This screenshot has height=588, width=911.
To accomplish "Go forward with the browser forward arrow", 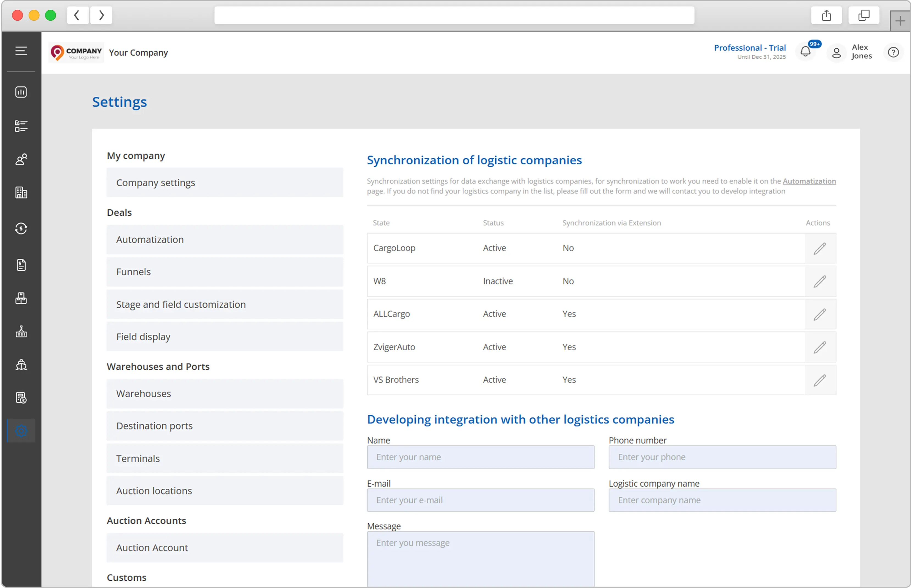I will point(101,15).
